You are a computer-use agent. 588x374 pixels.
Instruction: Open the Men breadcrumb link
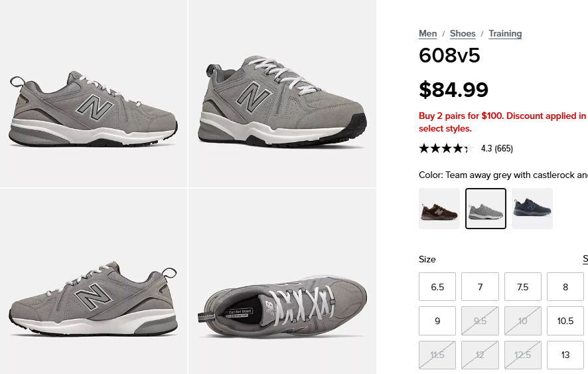point(427,33)
